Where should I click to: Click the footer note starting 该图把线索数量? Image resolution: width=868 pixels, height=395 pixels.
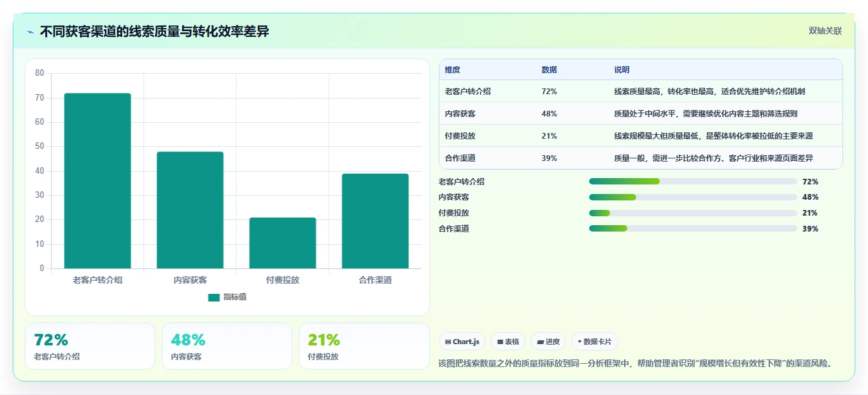pyautogui.click(x=637, y=364)
